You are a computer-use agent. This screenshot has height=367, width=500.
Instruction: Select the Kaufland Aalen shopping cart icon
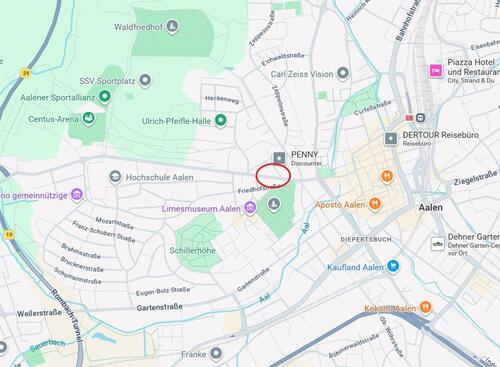(393, 266)
